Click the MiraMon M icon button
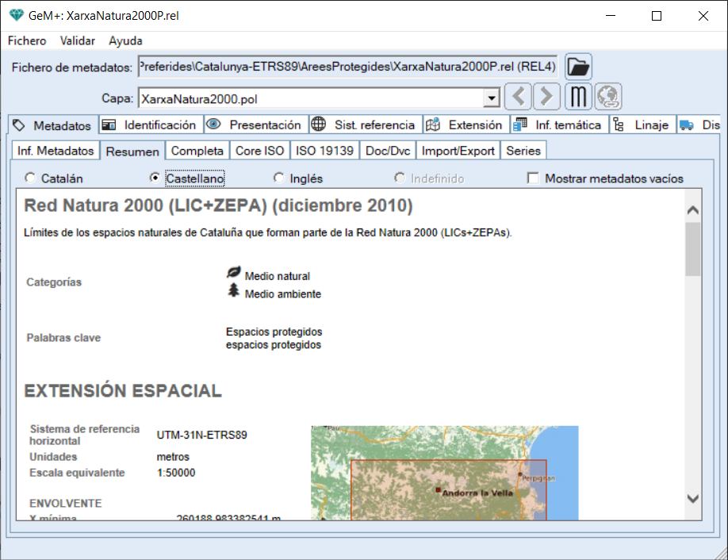 click(x=579, y=98)
